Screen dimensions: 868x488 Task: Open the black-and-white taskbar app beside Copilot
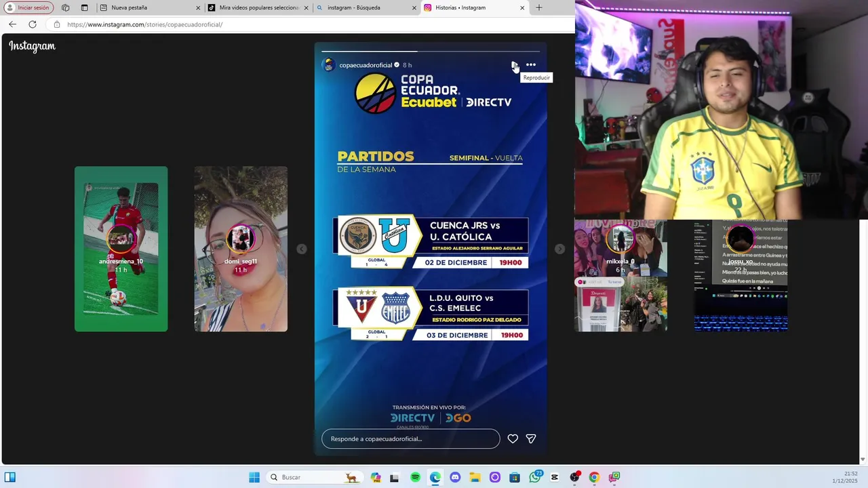pyautogui.click(x=395, y=477)
